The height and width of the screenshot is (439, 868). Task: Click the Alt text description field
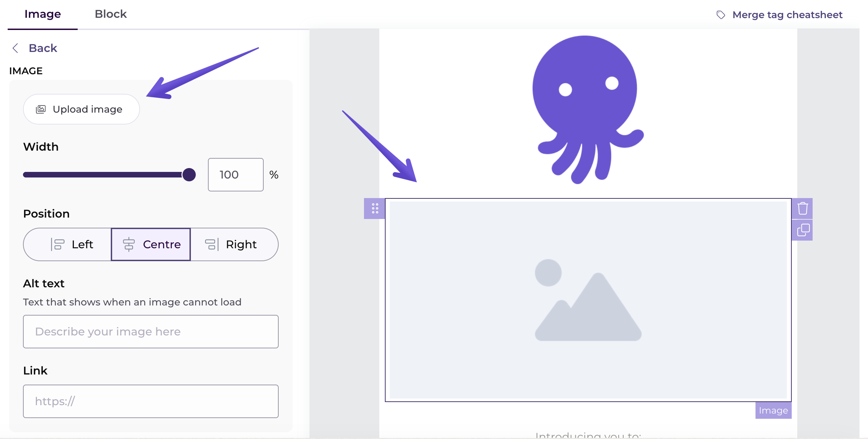point(150,332)
